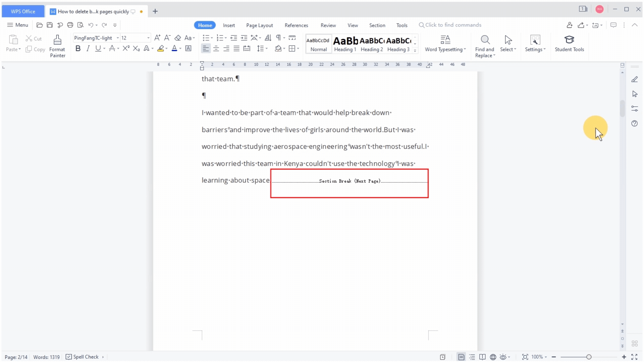Select the Insert ribbon tab
644x362 pixels.
click(x=229, y=25)
